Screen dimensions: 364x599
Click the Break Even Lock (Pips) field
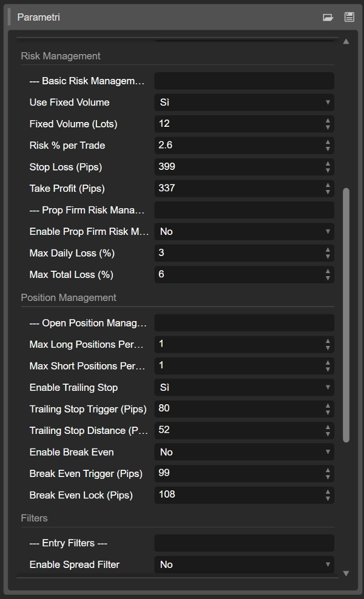tap(238, 495)
